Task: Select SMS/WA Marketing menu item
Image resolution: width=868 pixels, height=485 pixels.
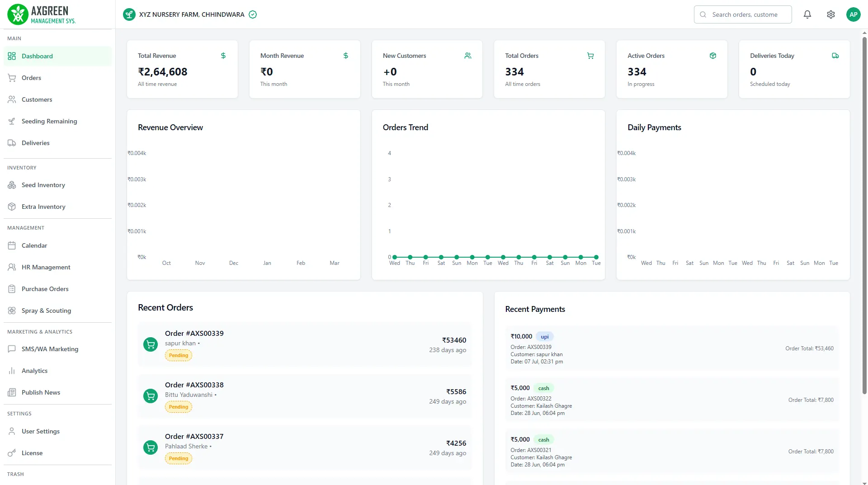Action: [50, 349]
